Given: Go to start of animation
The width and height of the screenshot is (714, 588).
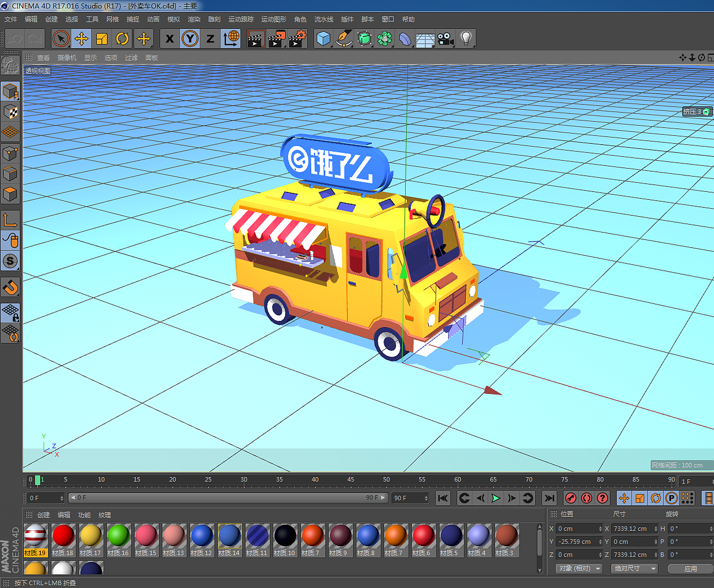Looking at the screenshot, I should click(x=443, y=498).
